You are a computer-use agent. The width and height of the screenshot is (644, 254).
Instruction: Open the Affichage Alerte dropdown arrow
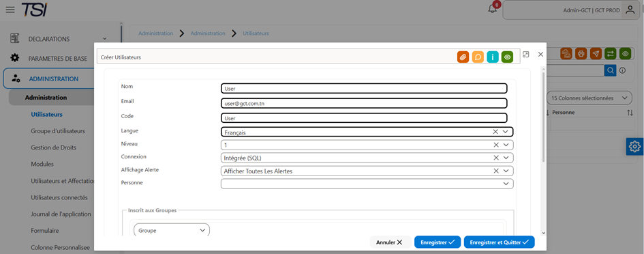(x=506, y=171)
